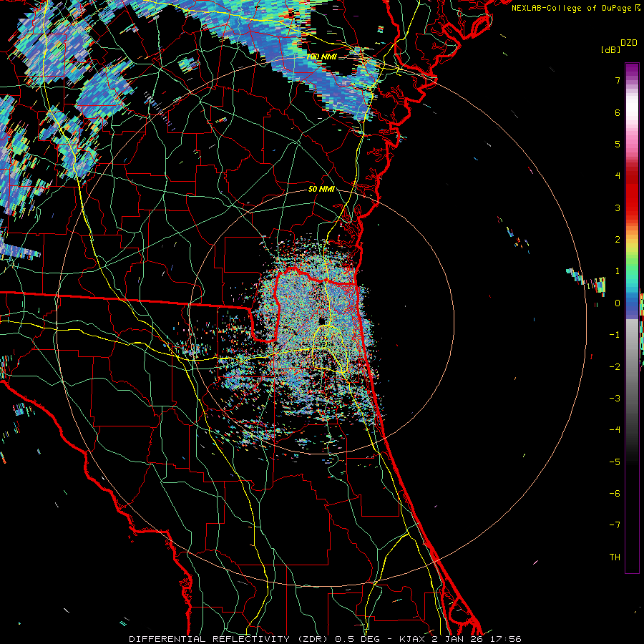The image size is (644, 644).
Task: Click the -1 scale value
Action: click(615, 335)
